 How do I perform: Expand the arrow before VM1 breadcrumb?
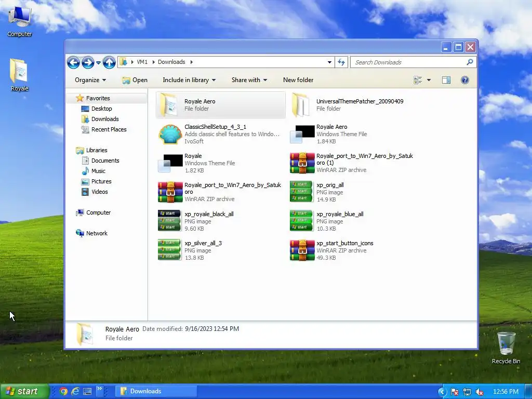tap(132, 62)
